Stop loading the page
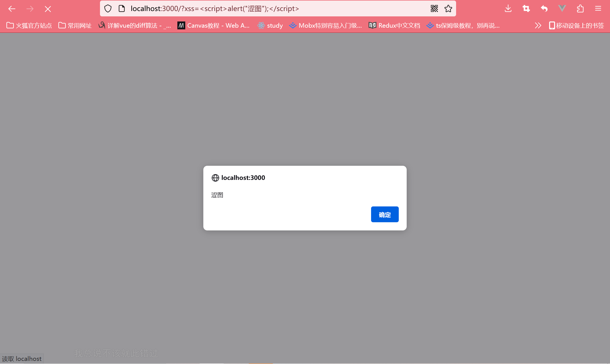The image size is (610, 364). (48, 9)
